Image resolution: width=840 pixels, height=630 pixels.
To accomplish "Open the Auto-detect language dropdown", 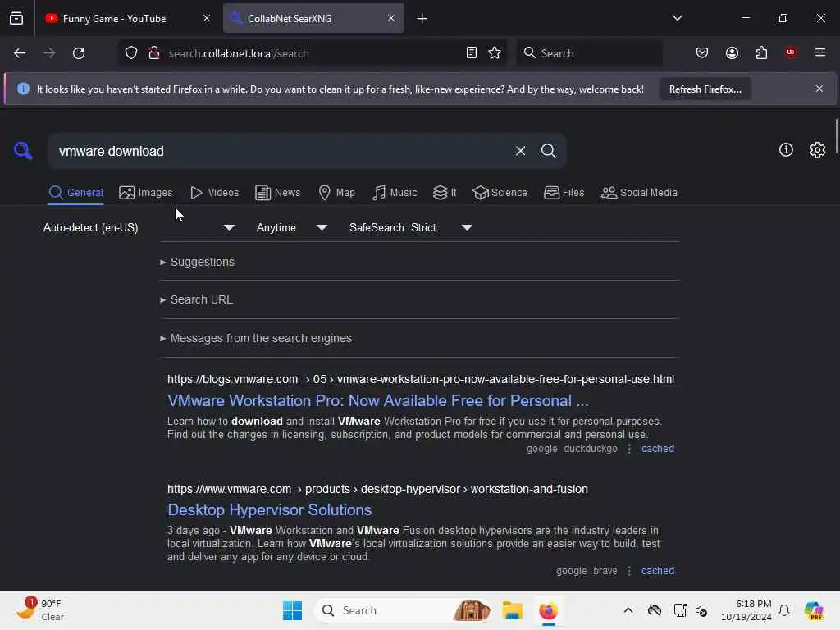I will pyautogui.click(x=139, y=228).
